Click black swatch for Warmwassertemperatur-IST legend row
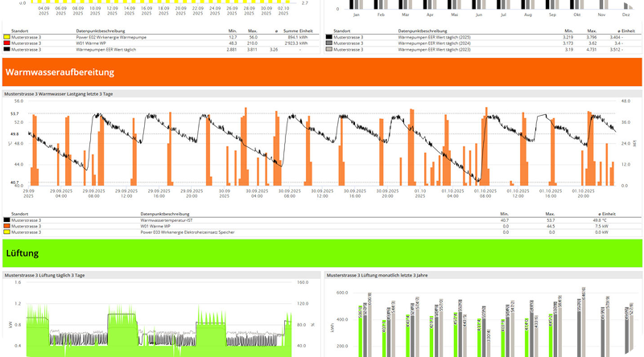 (7, 220)
